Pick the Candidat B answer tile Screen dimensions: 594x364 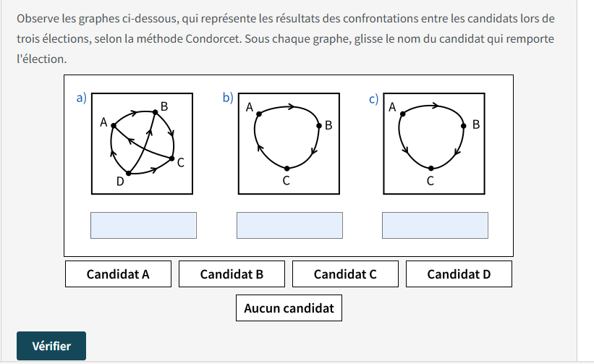coord(232,274)
